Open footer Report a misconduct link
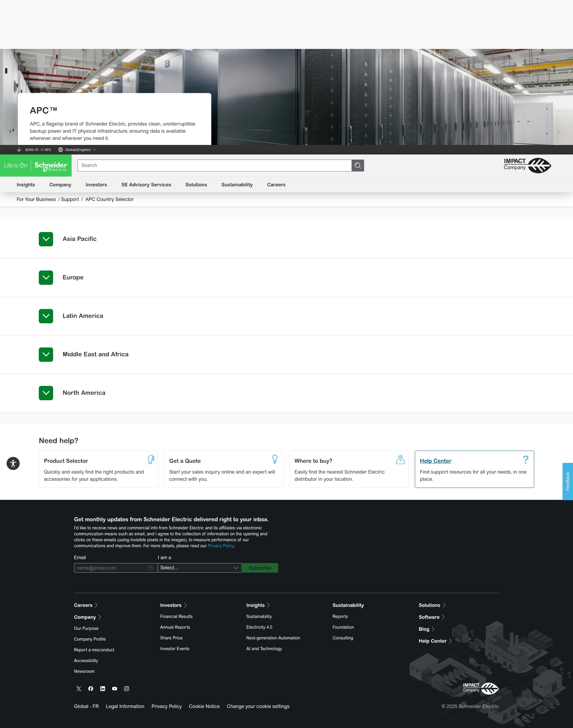The height and width of the screenshot is (728, 573). coord(94,650)
